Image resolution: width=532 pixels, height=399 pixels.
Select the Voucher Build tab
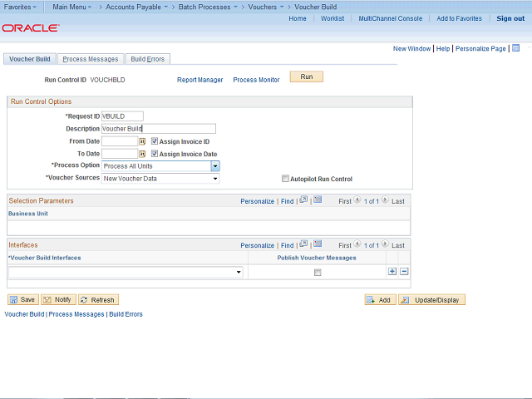(x=30, y=59)
